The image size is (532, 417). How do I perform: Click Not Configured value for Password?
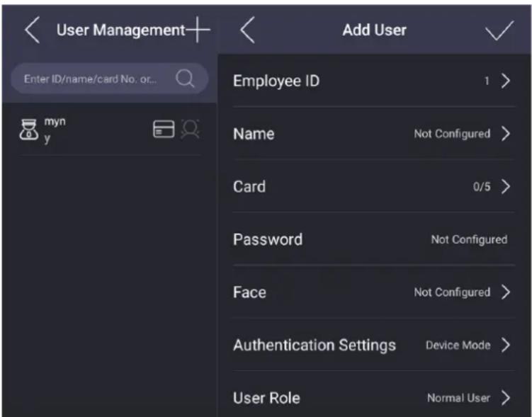tap(469, 240)
